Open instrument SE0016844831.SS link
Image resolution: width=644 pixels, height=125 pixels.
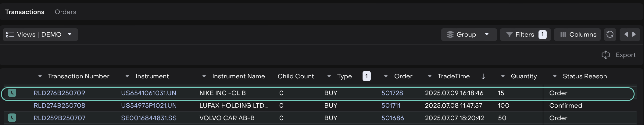[x=149, y=118]
